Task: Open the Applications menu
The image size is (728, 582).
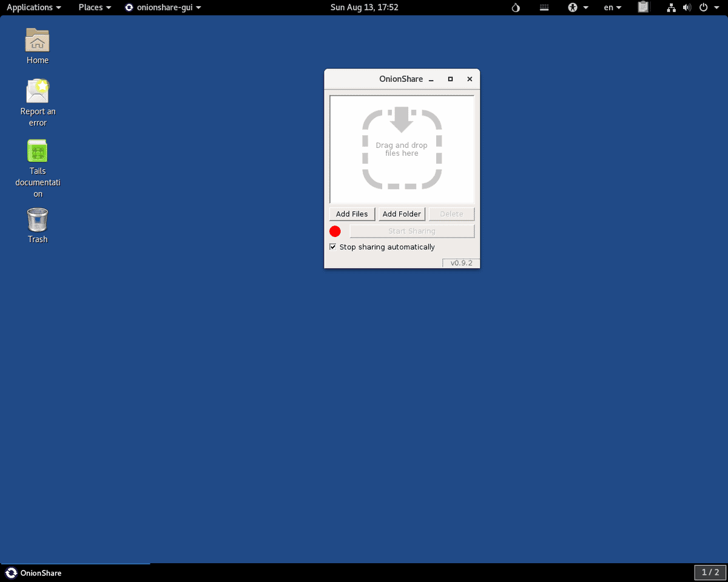Action: pyautogui.click(x=33, y=7)
